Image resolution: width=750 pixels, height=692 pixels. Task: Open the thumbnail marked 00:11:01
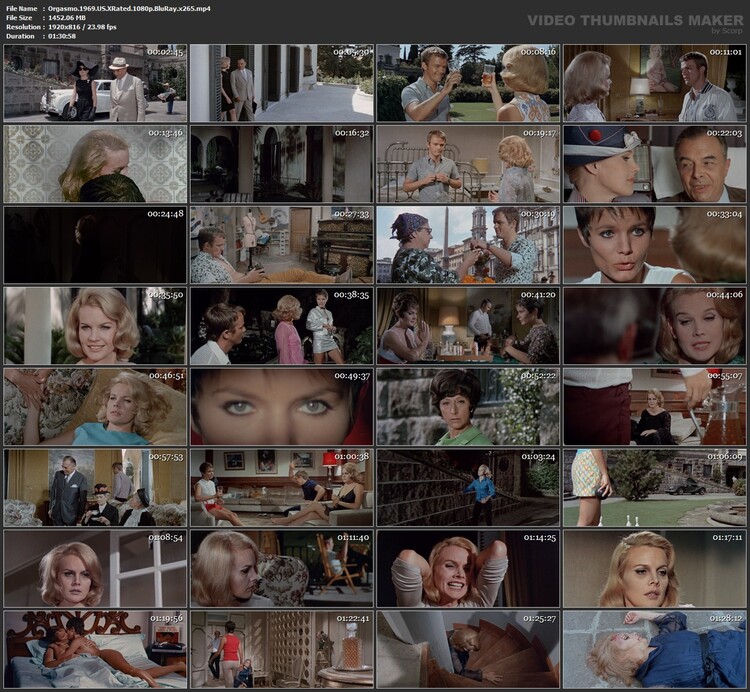click(655, 83)
